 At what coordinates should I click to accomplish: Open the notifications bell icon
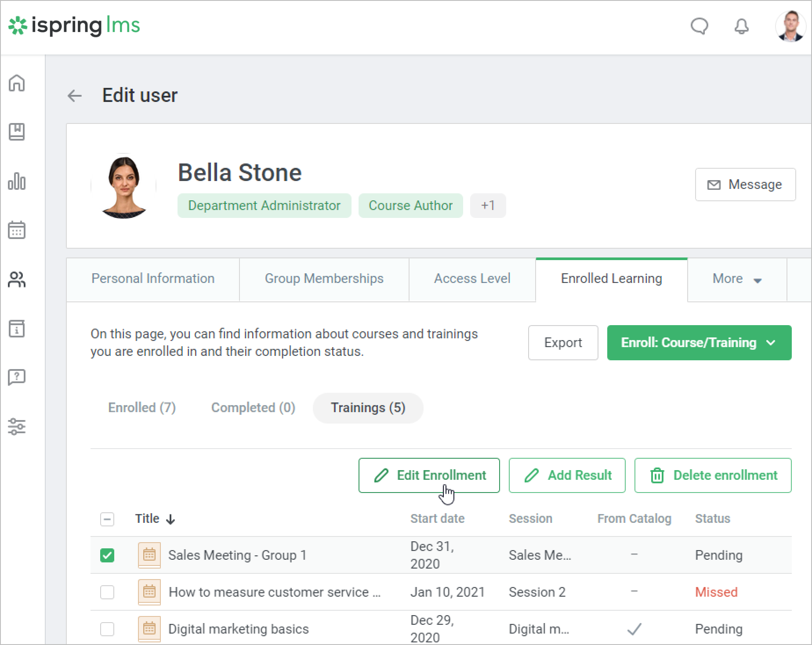pos(741,26)
